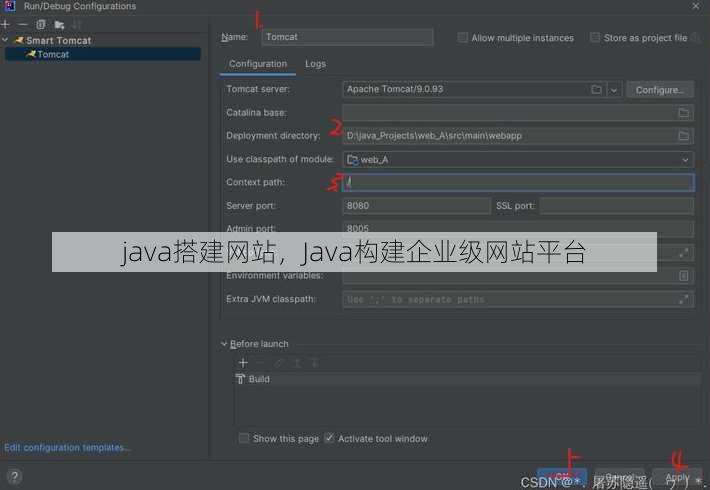The width and height of the screenshot is (710, 490).
Task: Add a new run configuration
Action: click(x=5, y=24)
